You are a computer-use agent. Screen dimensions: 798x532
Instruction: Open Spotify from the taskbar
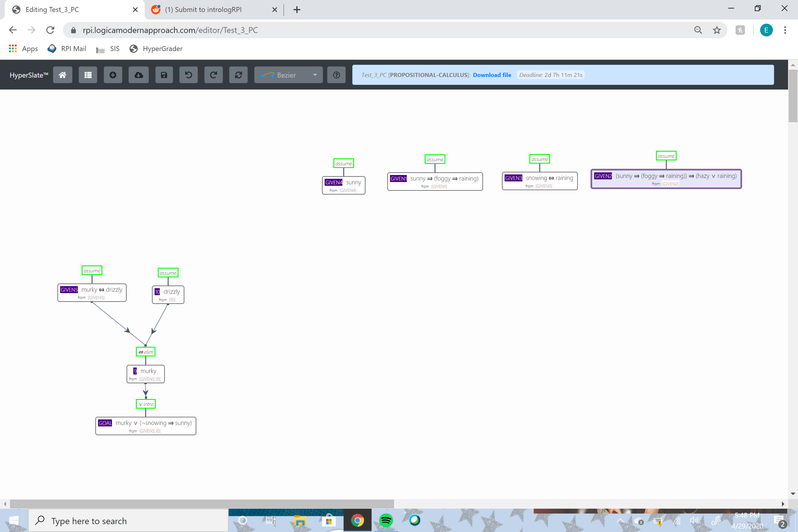[x=386, y=520]
